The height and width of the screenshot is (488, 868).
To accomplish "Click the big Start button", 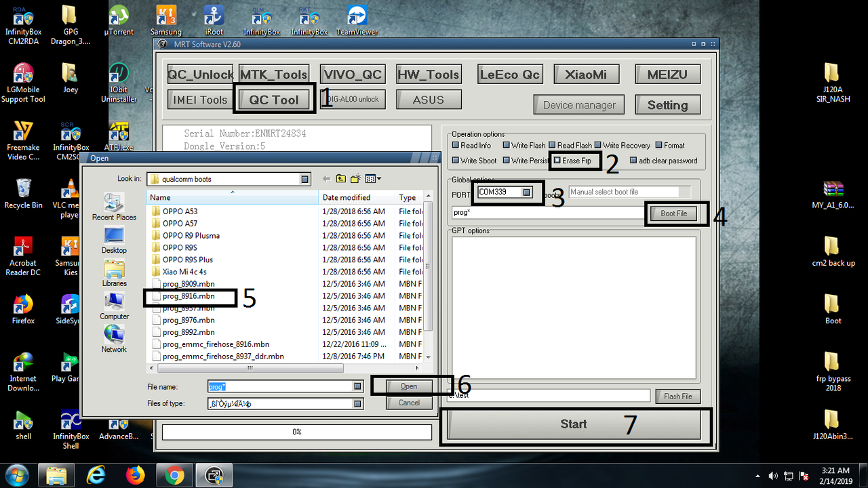I will coord(574,424).
